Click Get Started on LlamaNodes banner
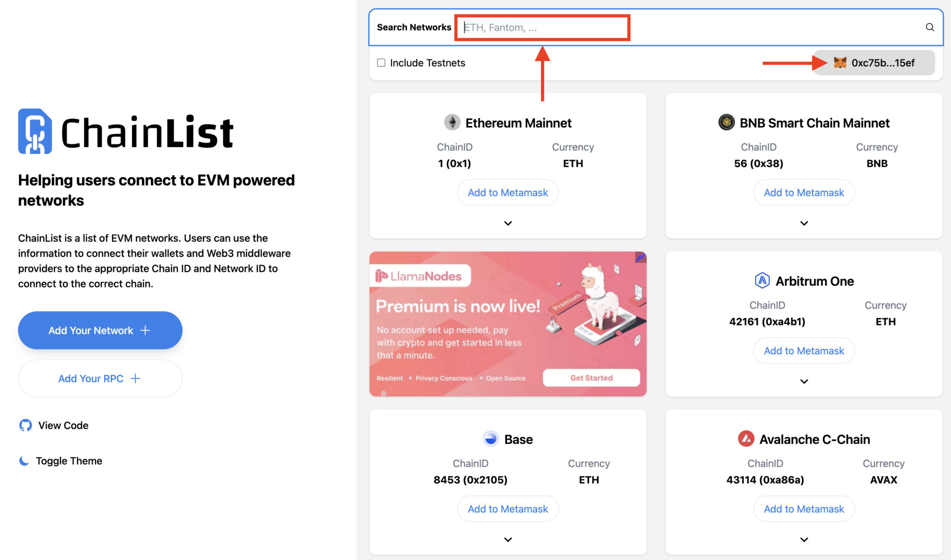 click(x=591, y=378)
